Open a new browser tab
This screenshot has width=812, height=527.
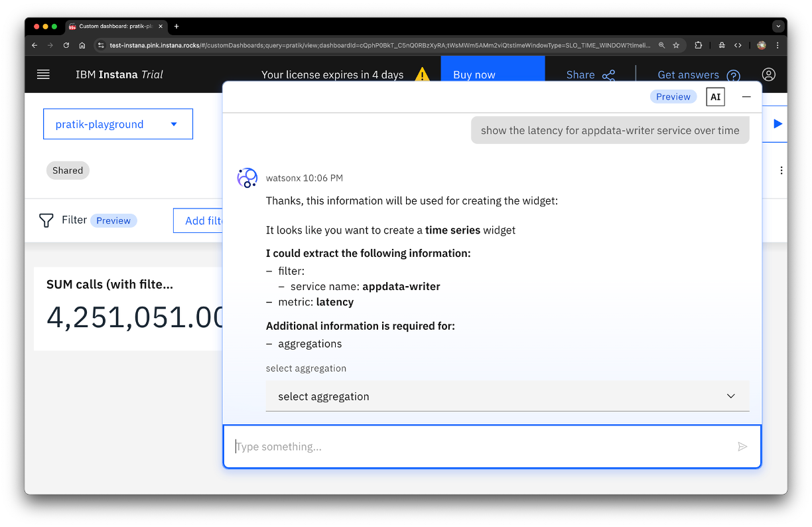(176, 27)
